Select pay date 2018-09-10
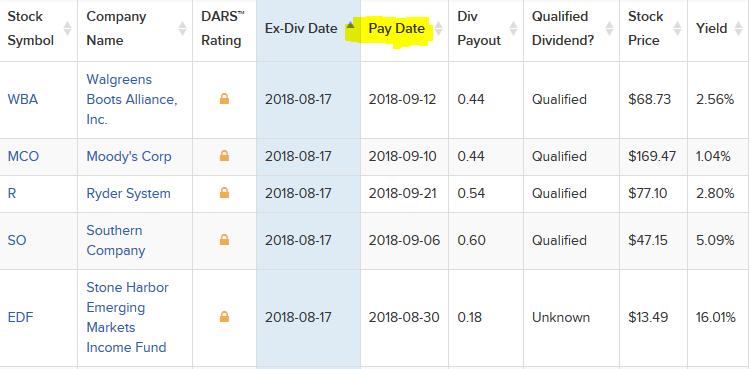 point(402,157)
